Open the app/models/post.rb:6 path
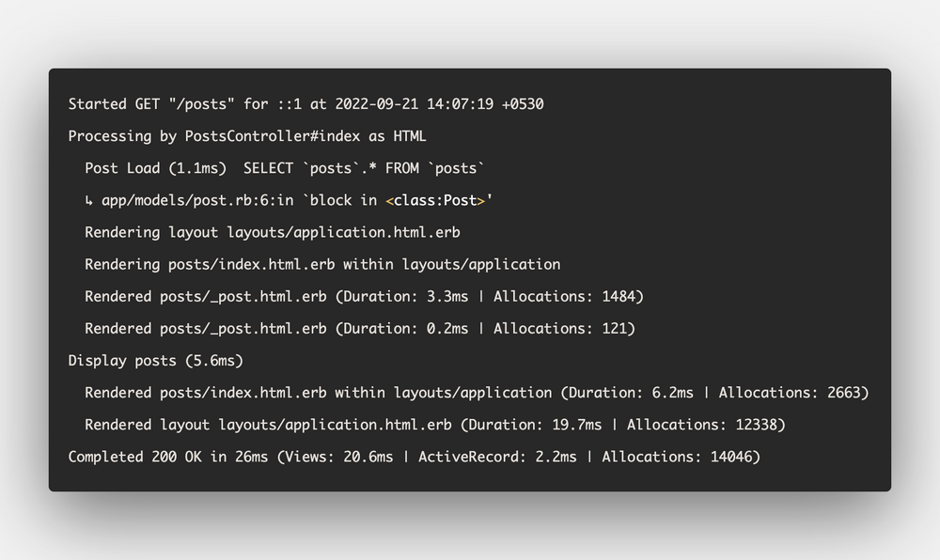The width and height of the screenshot is (940, 560). [183, 201]
